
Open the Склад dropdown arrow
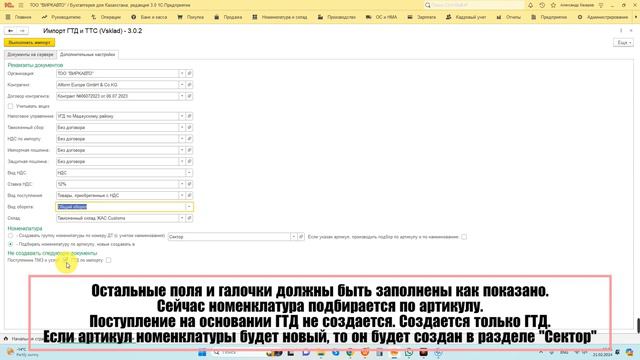point(182,218)
